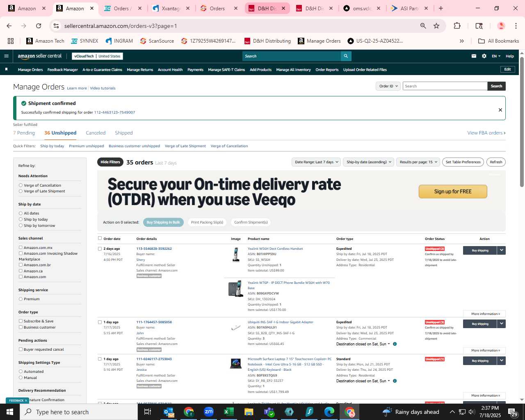Click the Amazon Seller Central logo
This screenshot has height=420, width=525.
40,56
